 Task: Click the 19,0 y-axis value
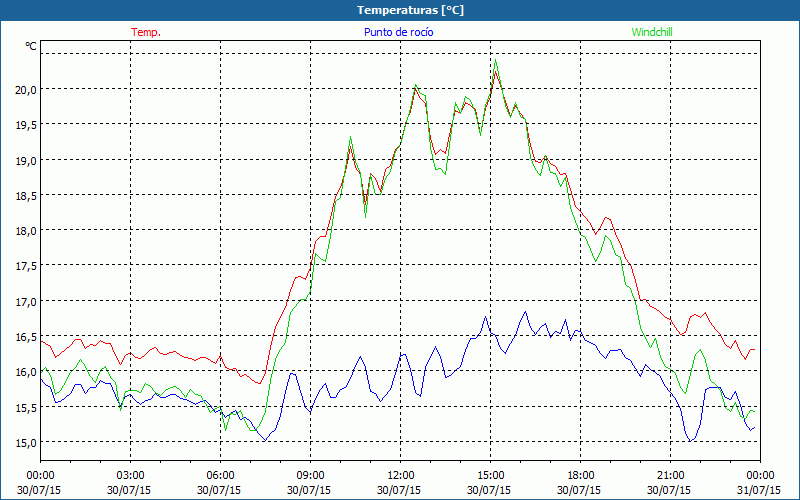(27, 160)
